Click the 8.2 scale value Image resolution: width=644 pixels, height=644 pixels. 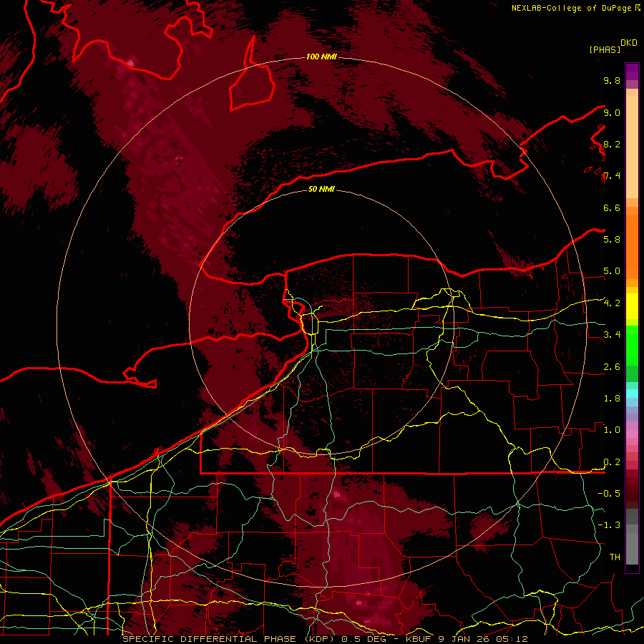coord(612,144)
